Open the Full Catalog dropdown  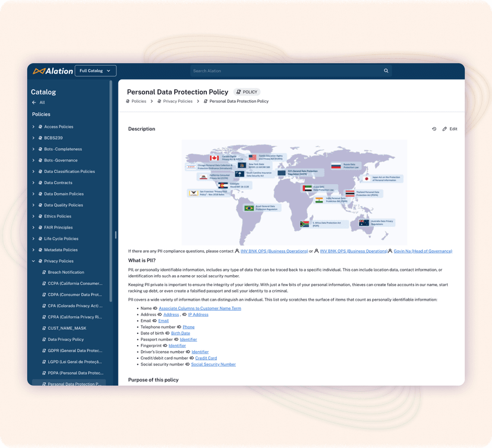point(95,70)
